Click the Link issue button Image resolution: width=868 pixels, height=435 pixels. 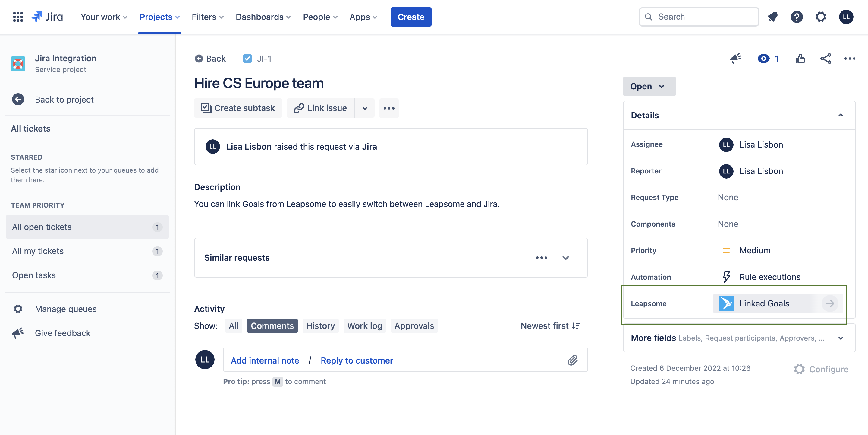[320, 108]
